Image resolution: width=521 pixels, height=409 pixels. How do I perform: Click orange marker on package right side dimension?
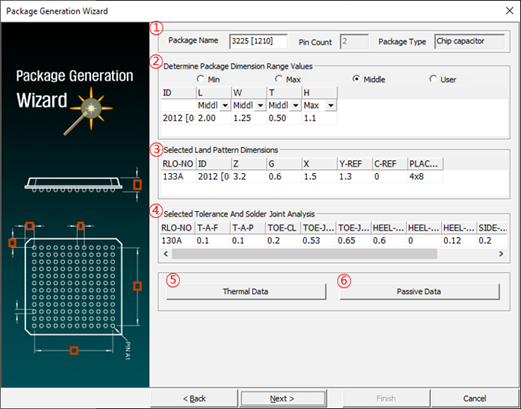pos(137,286)
